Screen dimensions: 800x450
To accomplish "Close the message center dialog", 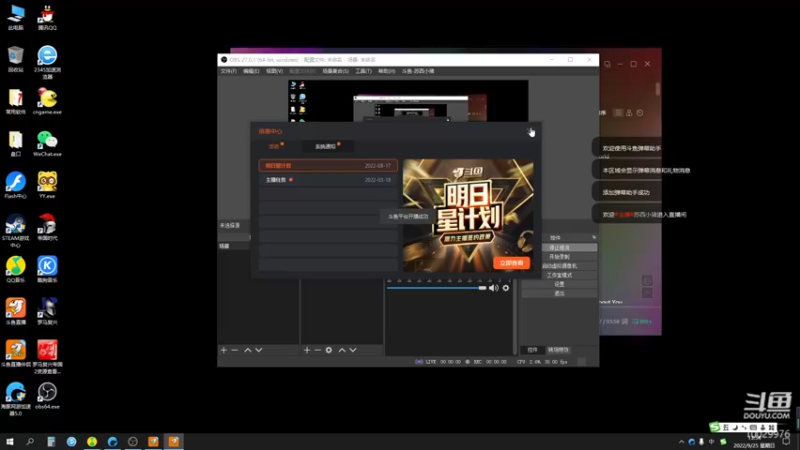I will point(530,132).
